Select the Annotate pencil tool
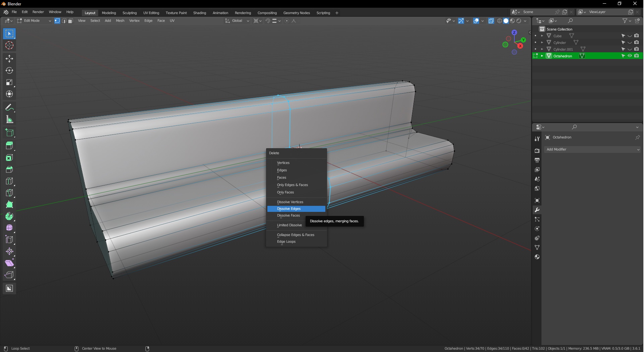644x352 pixels. [9, 108]
